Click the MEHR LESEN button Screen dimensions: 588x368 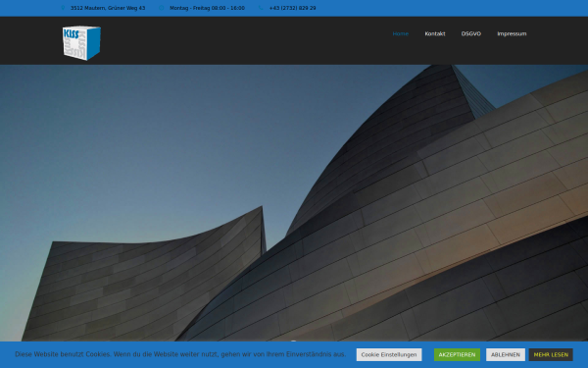point(551,355)
